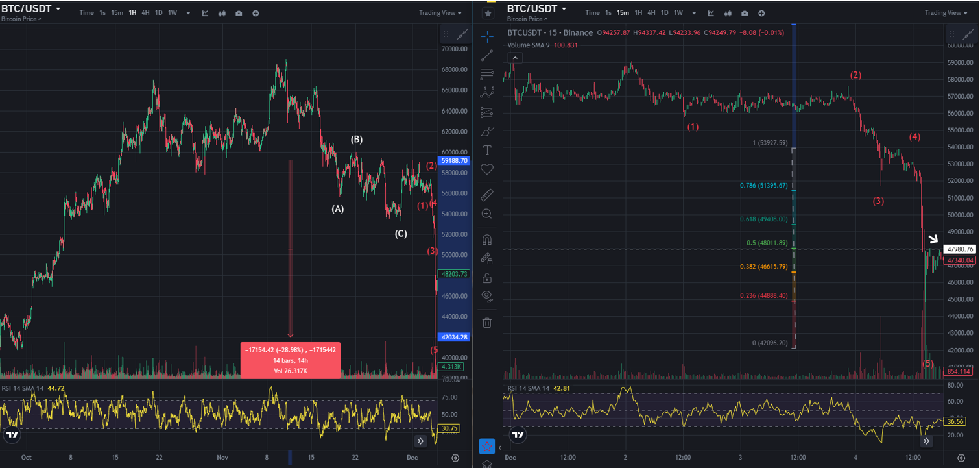The height and width of the screenshot is (468, 980).
Task: Open Trading View dropdown on right chart
Action: 946,13
